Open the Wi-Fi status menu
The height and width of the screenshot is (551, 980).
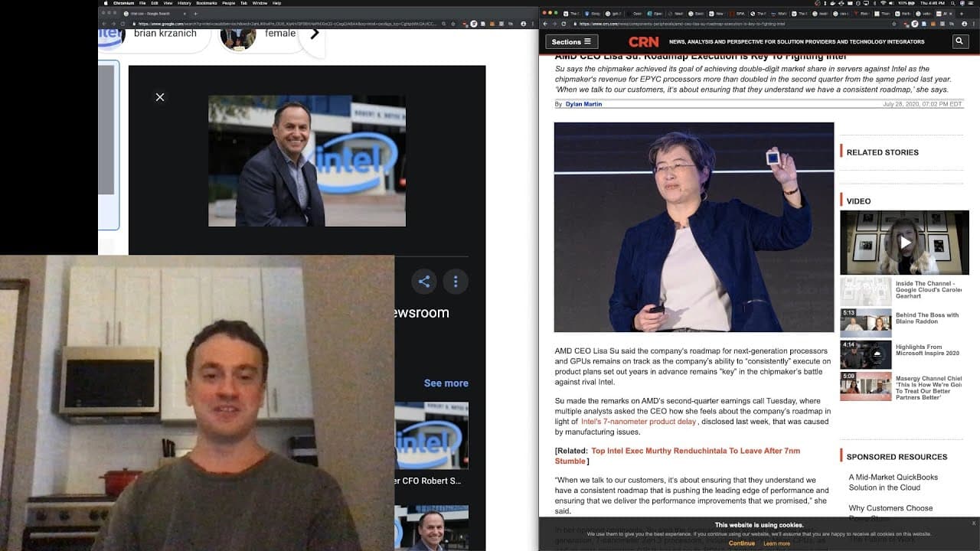click(883, 3)
